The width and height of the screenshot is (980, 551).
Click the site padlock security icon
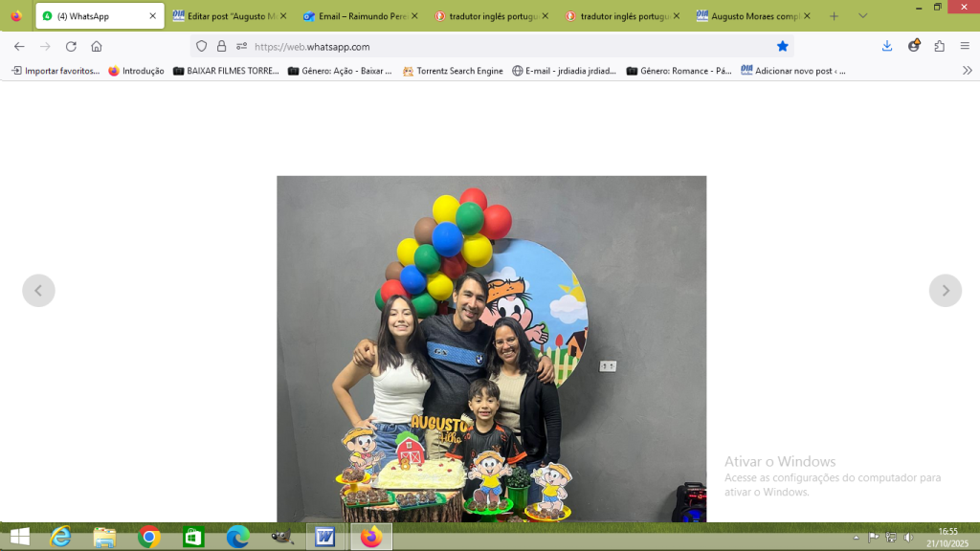[x=221, y=46]
